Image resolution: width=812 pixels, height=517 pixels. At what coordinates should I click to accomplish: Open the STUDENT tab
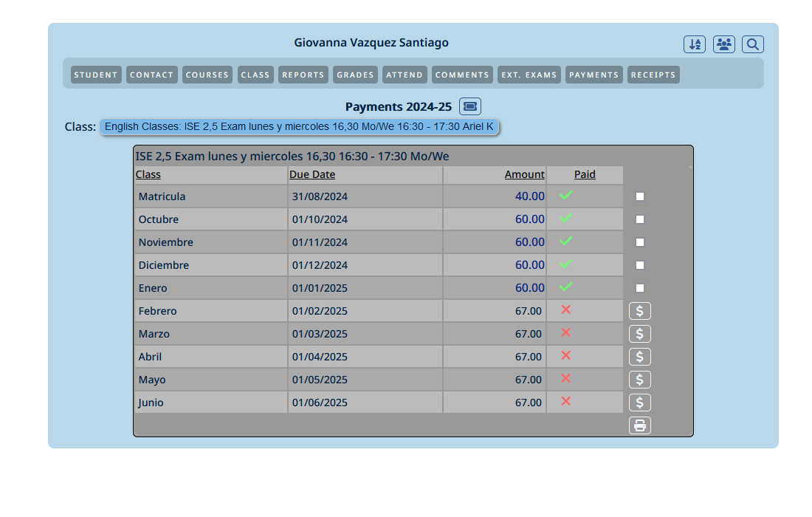96,75
